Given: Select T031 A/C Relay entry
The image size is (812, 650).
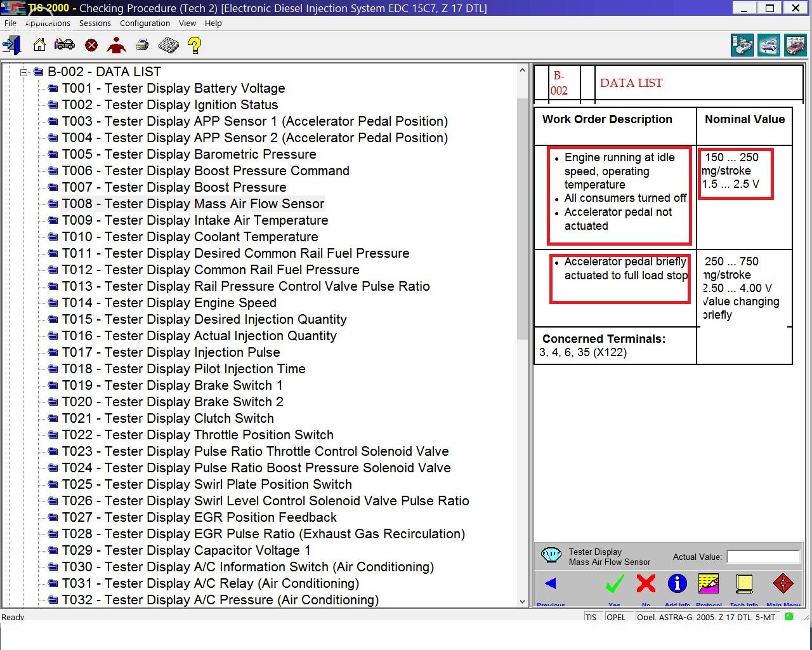Looking at the screenshot, I should click(x=211, y=583).
